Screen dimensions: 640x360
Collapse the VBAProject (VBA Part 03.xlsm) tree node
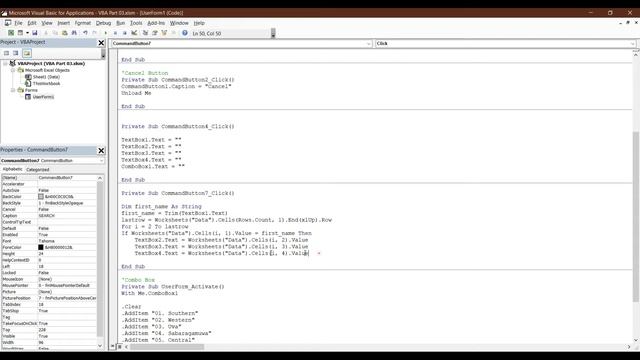pos(5,64)
